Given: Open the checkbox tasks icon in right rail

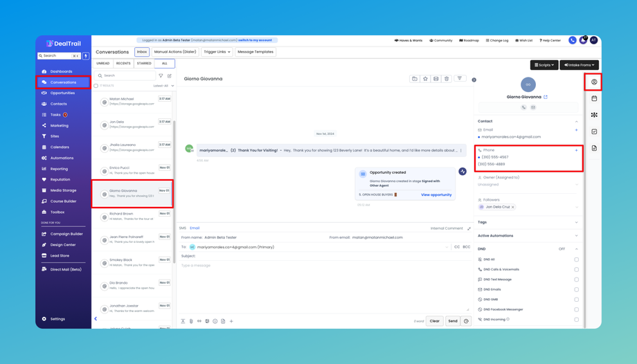Looking at the screenshot, I should (x=594, y=131).
